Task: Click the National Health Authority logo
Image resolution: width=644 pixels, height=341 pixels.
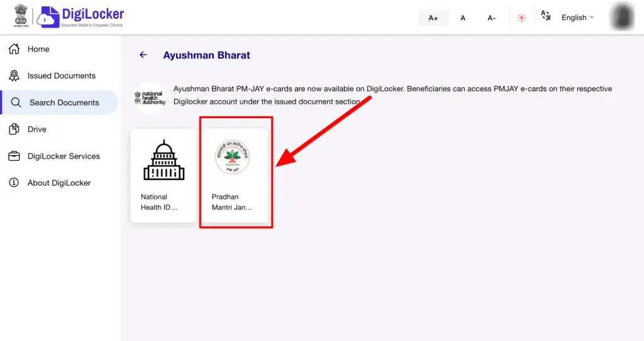Action: pyautogui.click(x=150, y=98)
